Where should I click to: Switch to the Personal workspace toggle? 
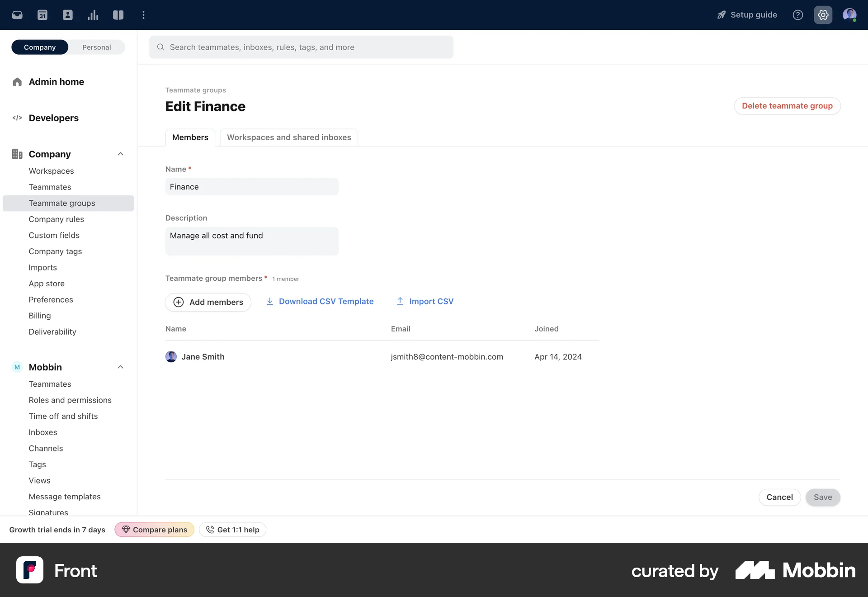96,47
